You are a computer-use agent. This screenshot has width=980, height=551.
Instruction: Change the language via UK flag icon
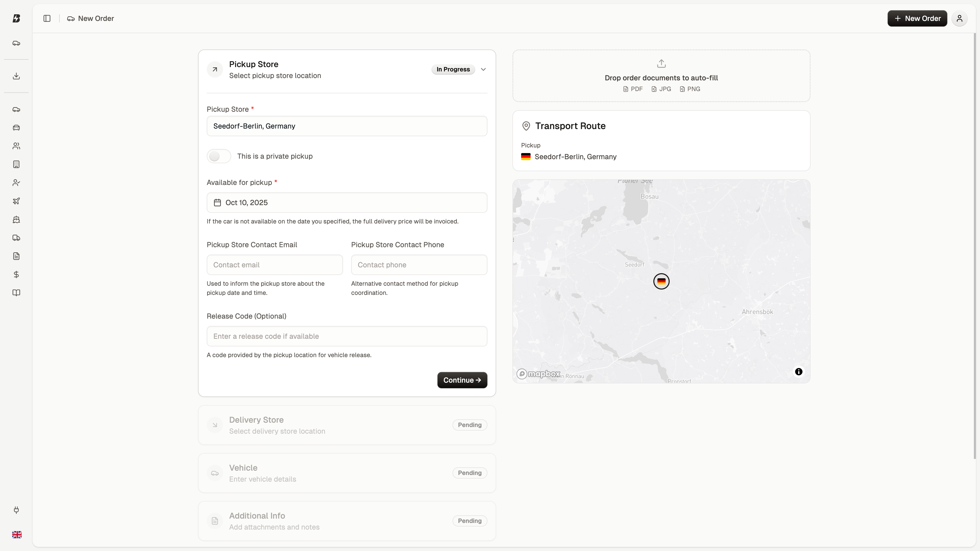(16, 534)
